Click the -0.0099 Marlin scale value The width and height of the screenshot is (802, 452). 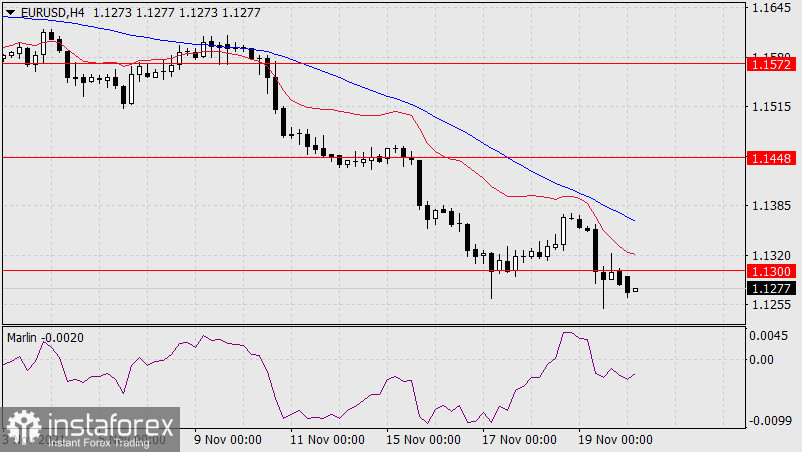coord(768,422)
